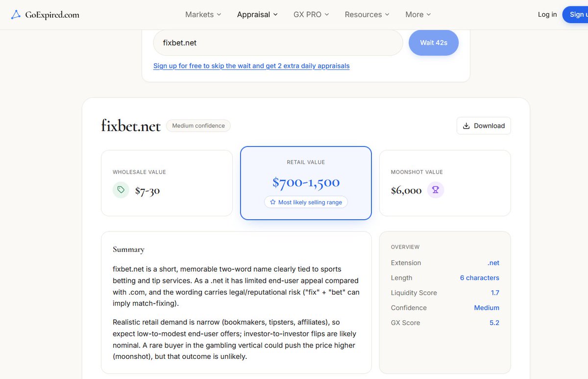Image resolution: width=588 pixels, height=379 pixels.
Task: Click the GoExpired triangle logo icon
Action: (16, 14)
